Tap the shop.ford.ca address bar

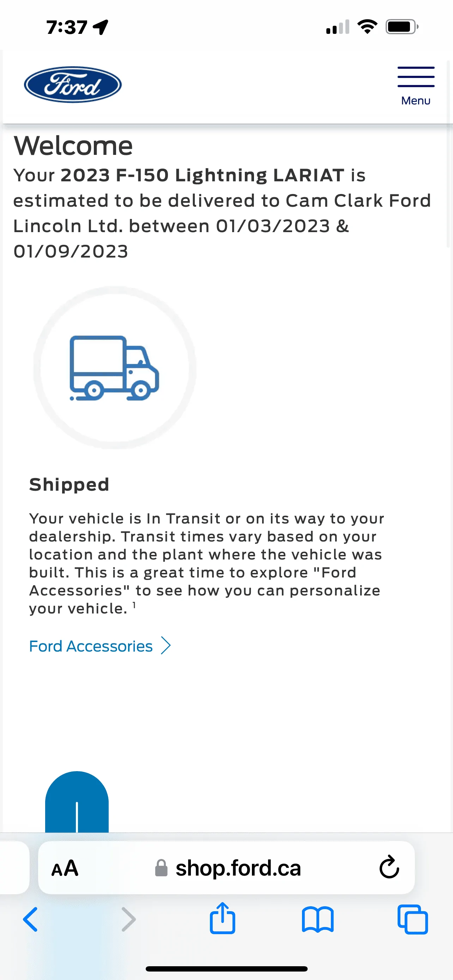click(238, 869)
